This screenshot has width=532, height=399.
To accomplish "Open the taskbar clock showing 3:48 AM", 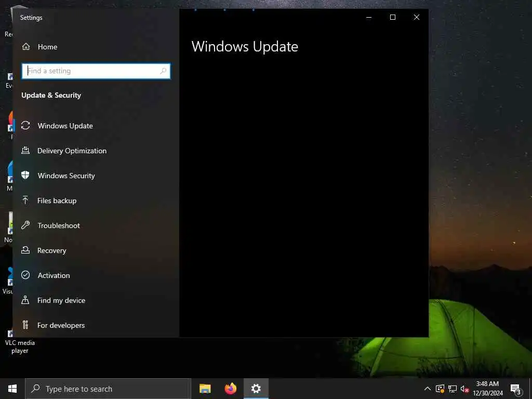I will pos(487,389).
